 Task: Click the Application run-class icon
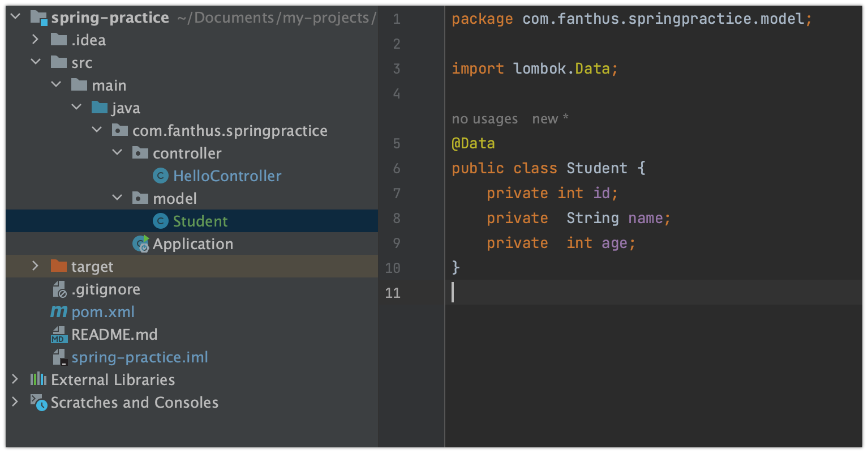140,244
